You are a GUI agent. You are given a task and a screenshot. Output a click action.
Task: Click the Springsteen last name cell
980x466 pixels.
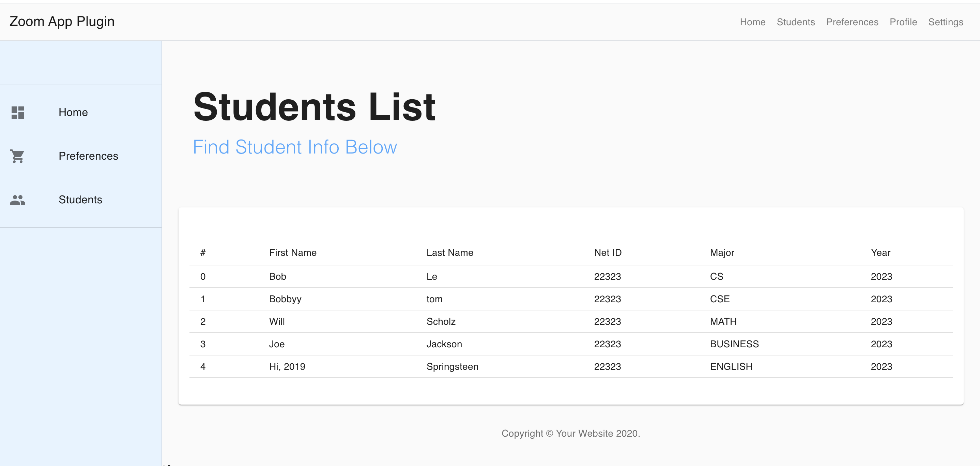pos(452,367)
